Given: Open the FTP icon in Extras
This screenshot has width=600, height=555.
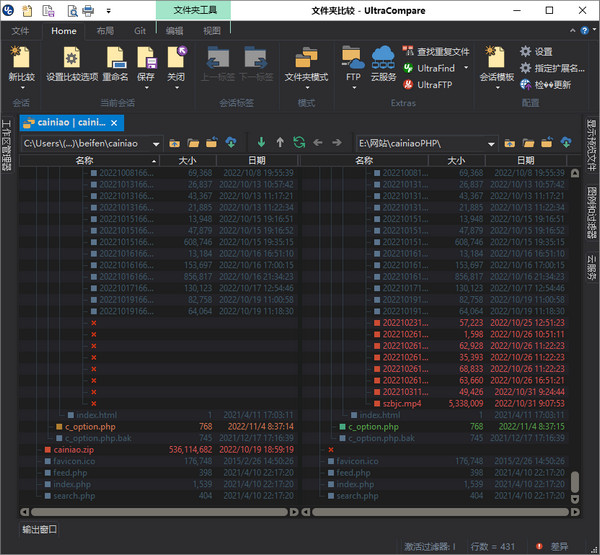Looking at the screenshot, I should [x=352, y=57].
